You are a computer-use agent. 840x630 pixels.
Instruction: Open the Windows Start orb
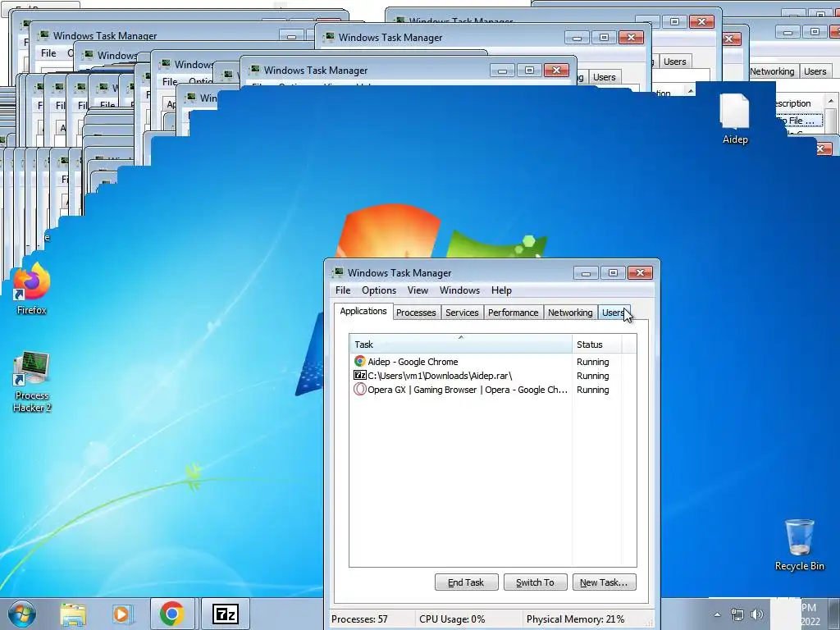pyautogui.click(x=22, y=614)
